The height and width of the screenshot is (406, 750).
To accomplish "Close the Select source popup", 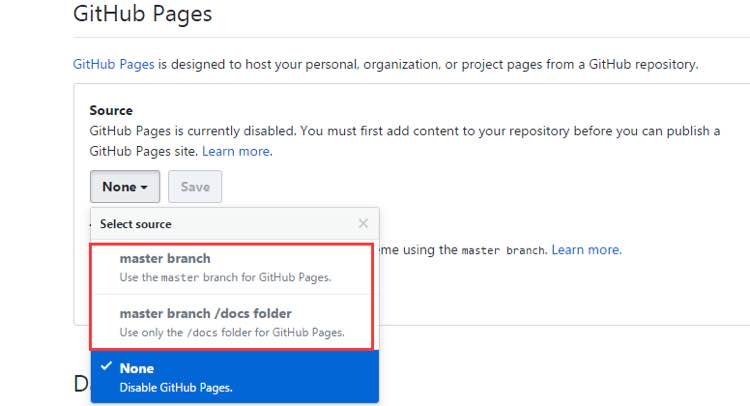I will pos(363,224).
